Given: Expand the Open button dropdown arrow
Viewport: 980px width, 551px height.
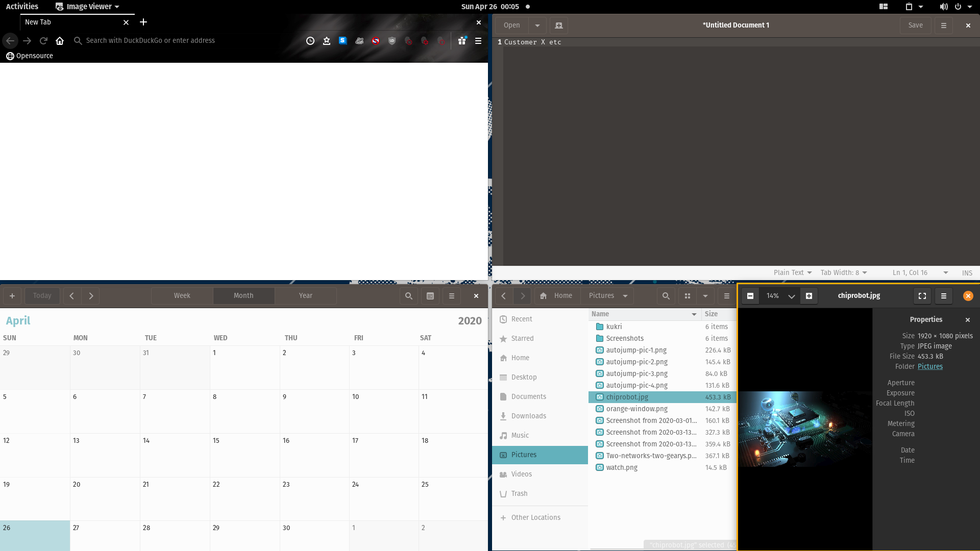Looking at the screenshot, I should [537, 25].
